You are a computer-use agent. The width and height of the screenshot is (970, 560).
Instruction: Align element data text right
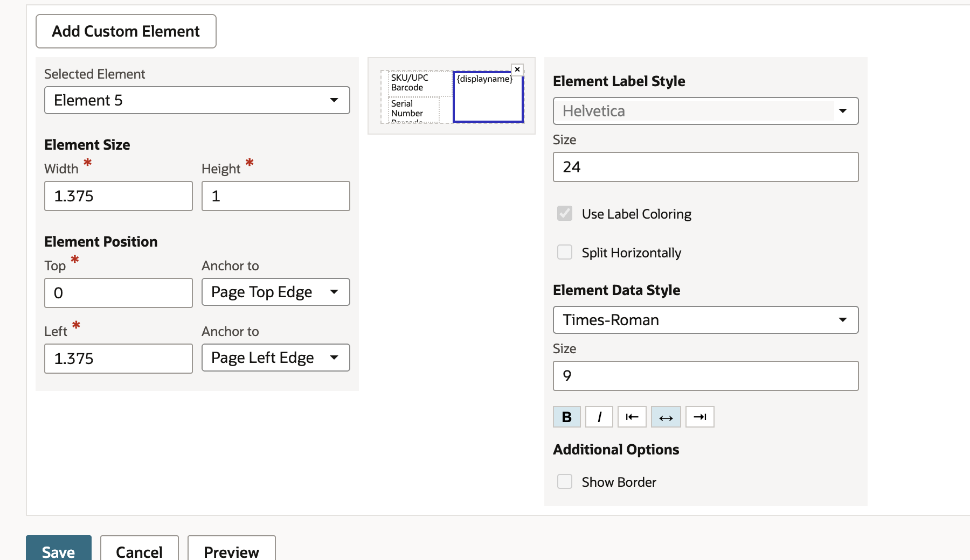click(x=700, y=417)
